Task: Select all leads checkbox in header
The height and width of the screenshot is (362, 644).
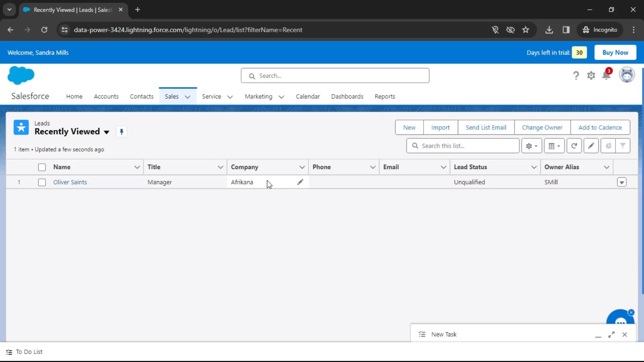Action: [x=42, y=167]
